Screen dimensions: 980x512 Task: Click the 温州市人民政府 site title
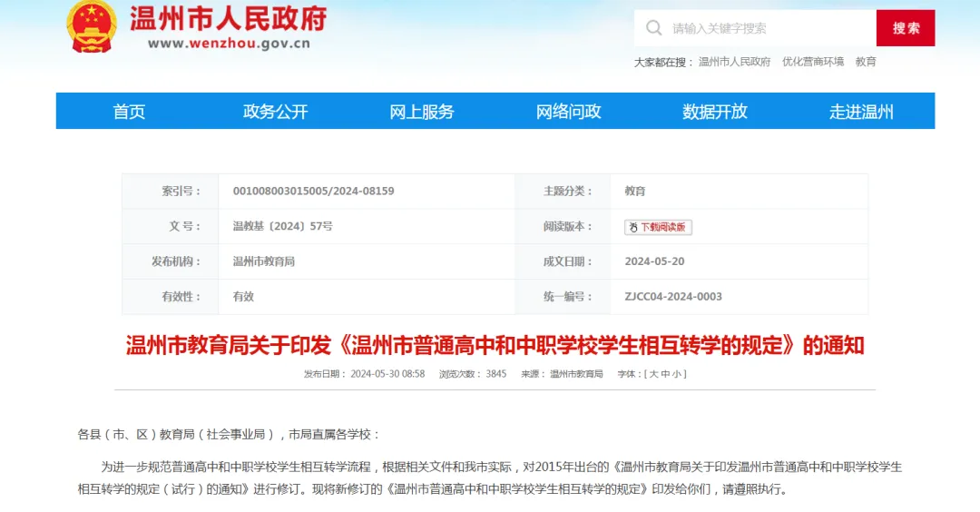pyautogui.click(x=228, y=19)
